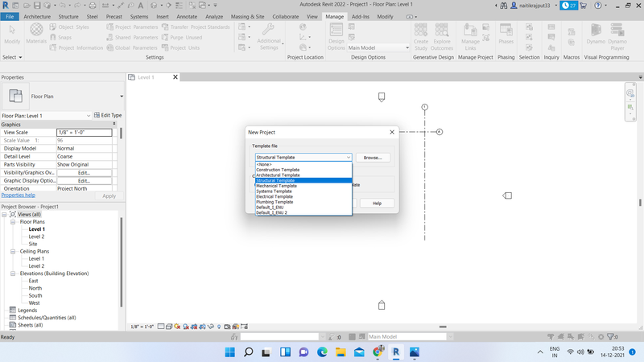Open the Autodesk App Store cart icon
Image resolution: width=644 pixels, height=362 pixels.
coord(583,6)
